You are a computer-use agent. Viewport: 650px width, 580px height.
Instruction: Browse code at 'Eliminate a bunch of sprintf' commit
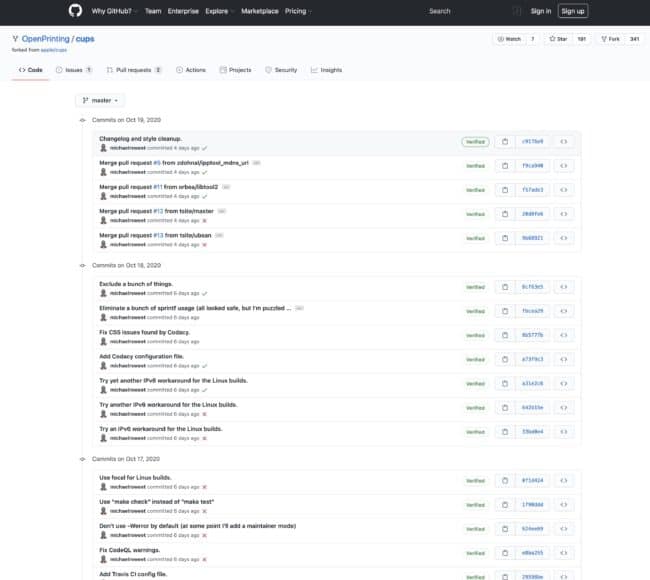click(564, 311)
